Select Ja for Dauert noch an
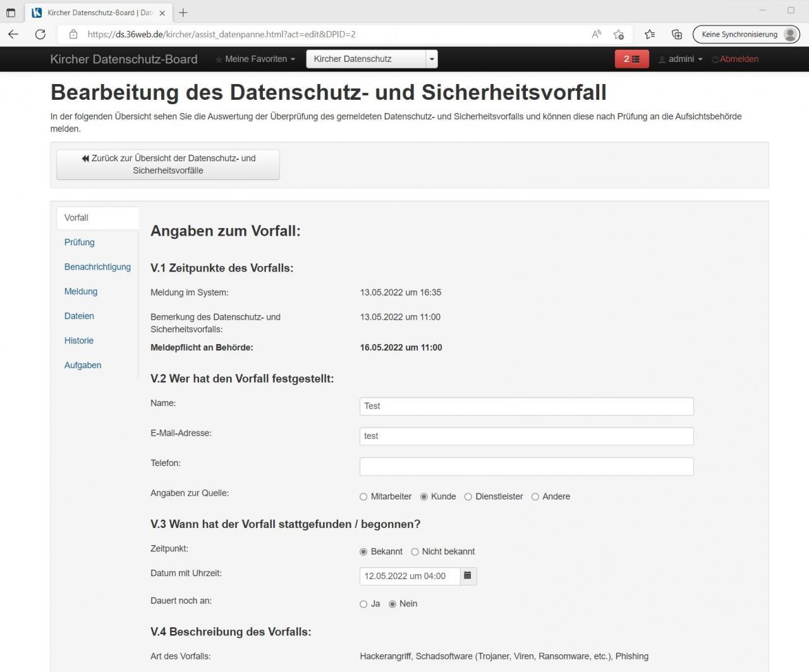The width and height of the screenshot is (809, 672). [363, 604]
